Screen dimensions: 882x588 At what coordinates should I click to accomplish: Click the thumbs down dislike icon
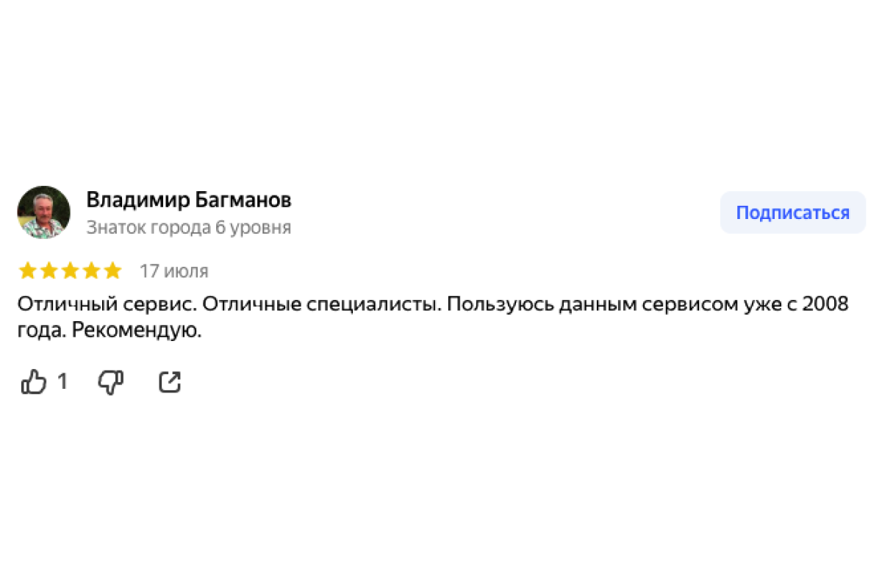click(111, 382)
